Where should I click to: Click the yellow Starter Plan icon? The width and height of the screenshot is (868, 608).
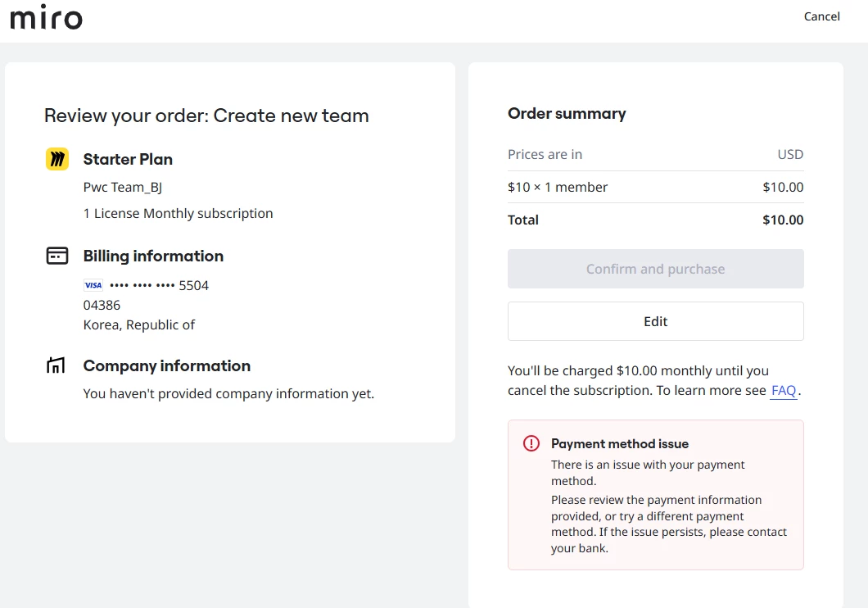(x=57, y=159)
